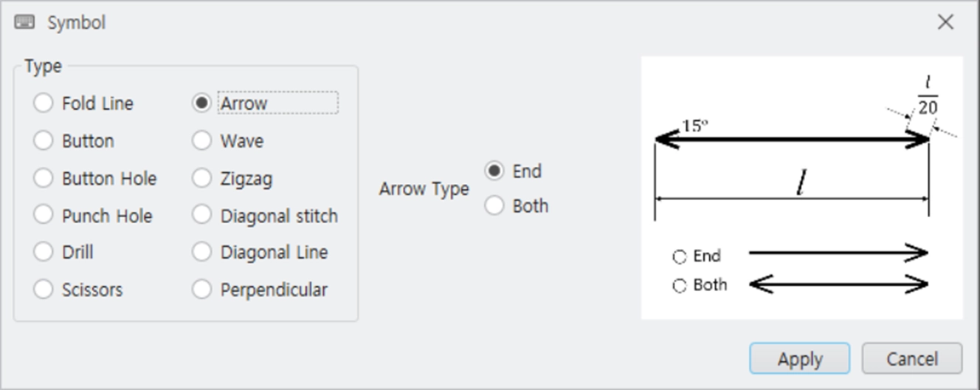Choose the Scissors symbol option
This screenshot has height=390, width=980.
coord(78,290)
